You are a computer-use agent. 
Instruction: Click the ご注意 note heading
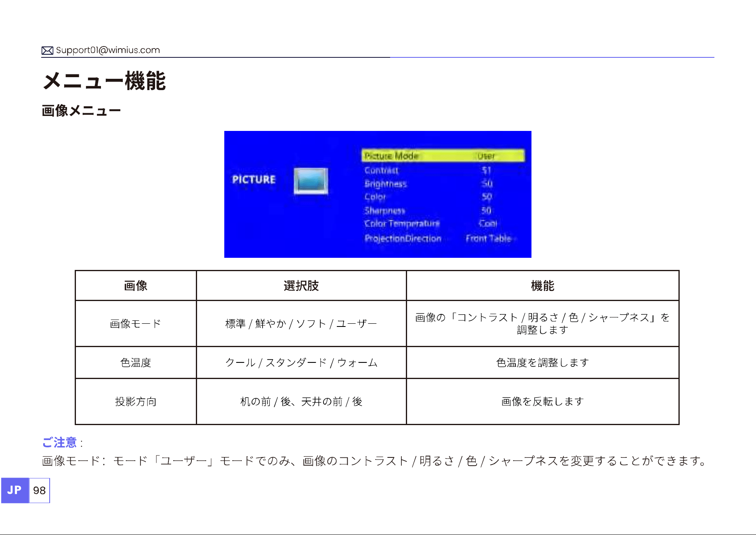pos(59,442)
